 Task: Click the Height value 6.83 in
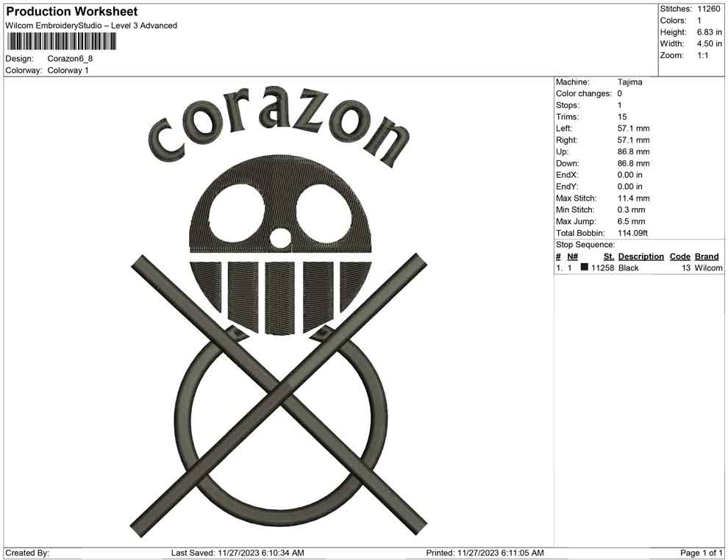coord(710,32)
